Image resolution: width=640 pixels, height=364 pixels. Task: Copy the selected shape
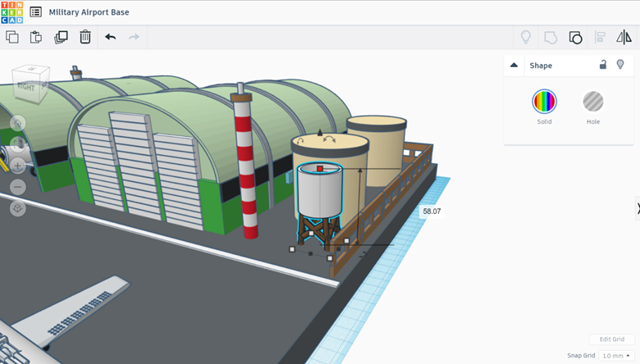12,37
